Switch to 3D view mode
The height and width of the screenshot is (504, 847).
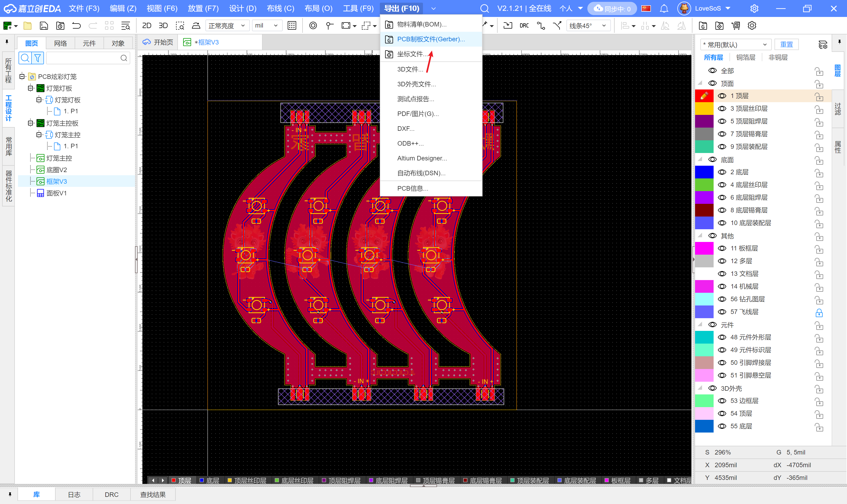click(163, 25)
